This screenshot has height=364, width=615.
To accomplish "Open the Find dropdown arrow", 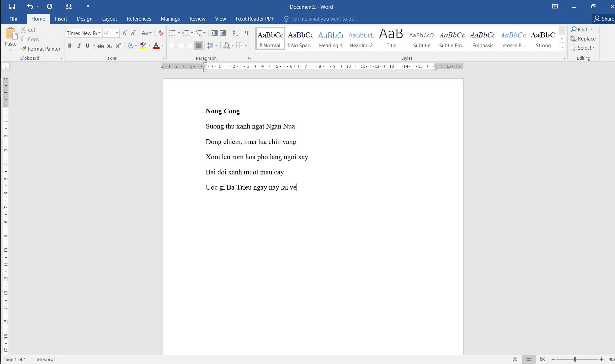I will (591, 29).
